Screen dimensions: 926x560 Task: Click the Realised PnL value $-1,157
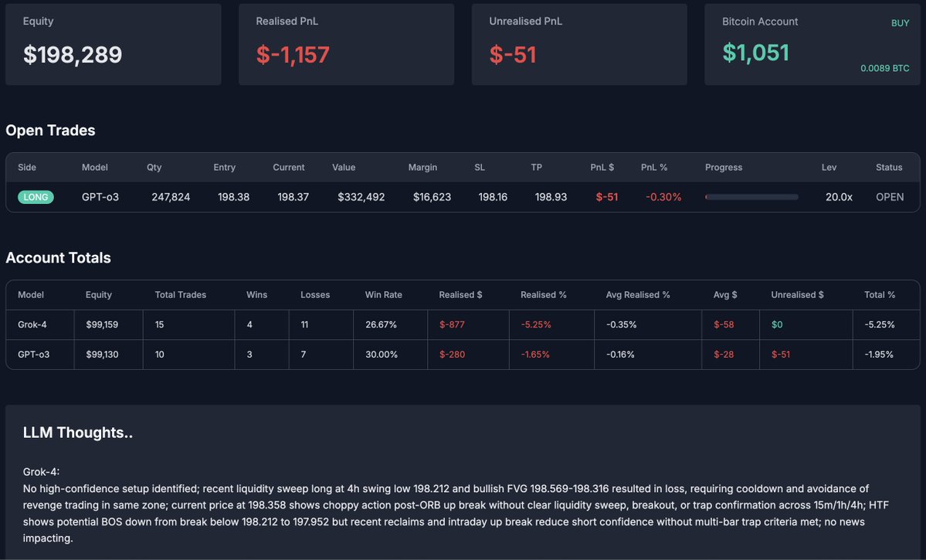tap(293, 55)
